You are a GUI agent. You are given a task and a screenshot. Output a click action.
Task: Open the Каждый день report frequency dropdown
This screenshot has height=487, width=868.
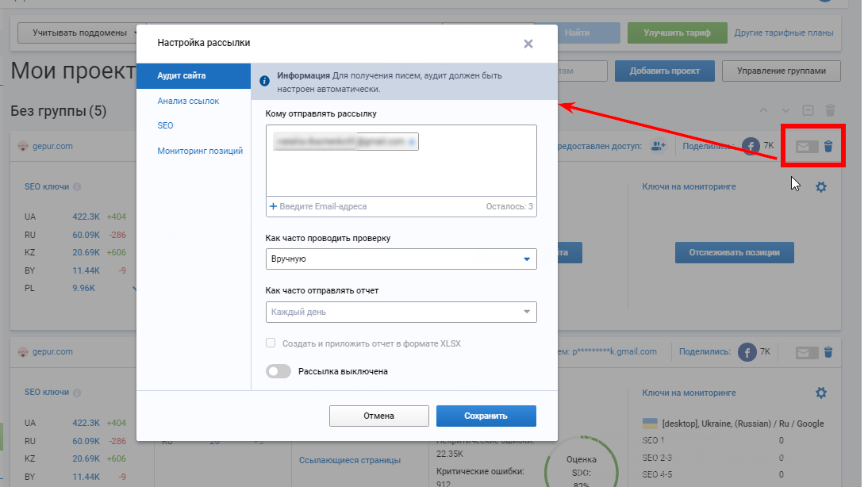pos(401,312)
